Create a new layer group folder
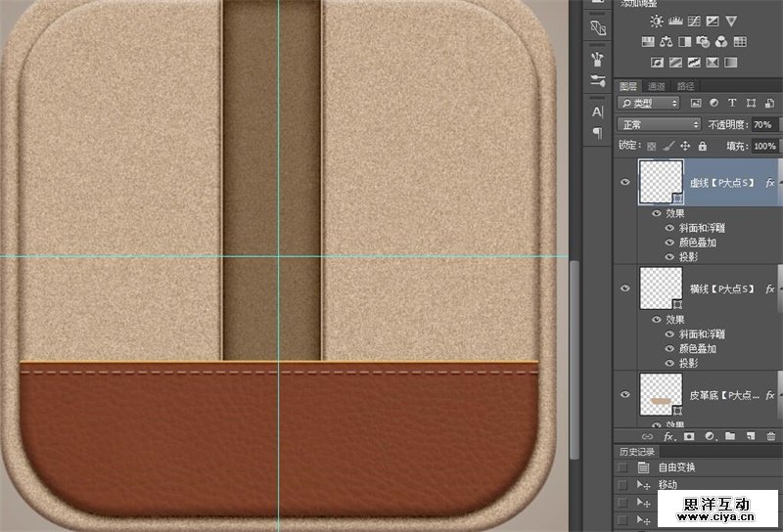The image size is (783, 532). pyautogui.click(x=729, y=436)
